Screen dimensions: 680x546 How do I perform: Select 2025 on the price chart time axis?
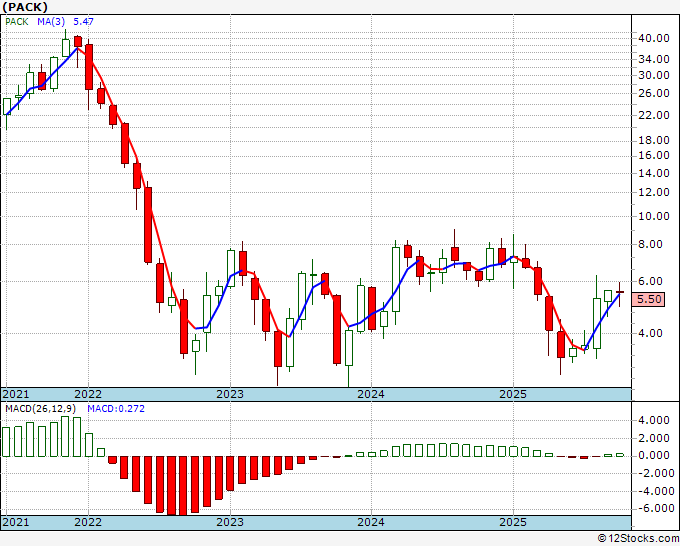click(513, 394)
